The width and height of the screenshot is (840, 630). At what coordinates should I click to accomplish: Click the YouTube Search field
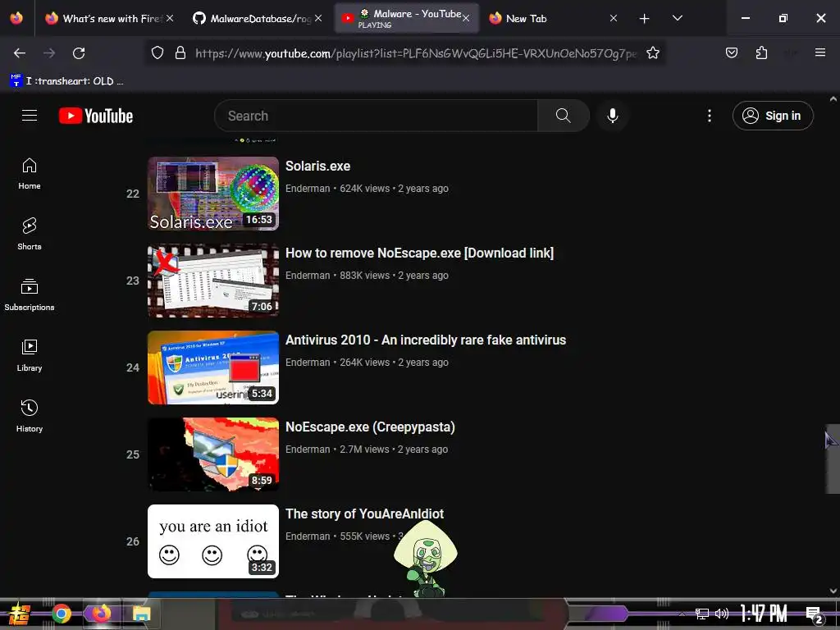[376, 116]
